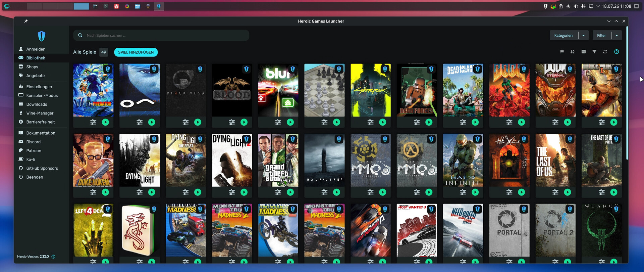Image resolution: width=644 pixels, height=272 pixels.
Task: Open settings for Halo Infinite
Action: pos(463,192)
